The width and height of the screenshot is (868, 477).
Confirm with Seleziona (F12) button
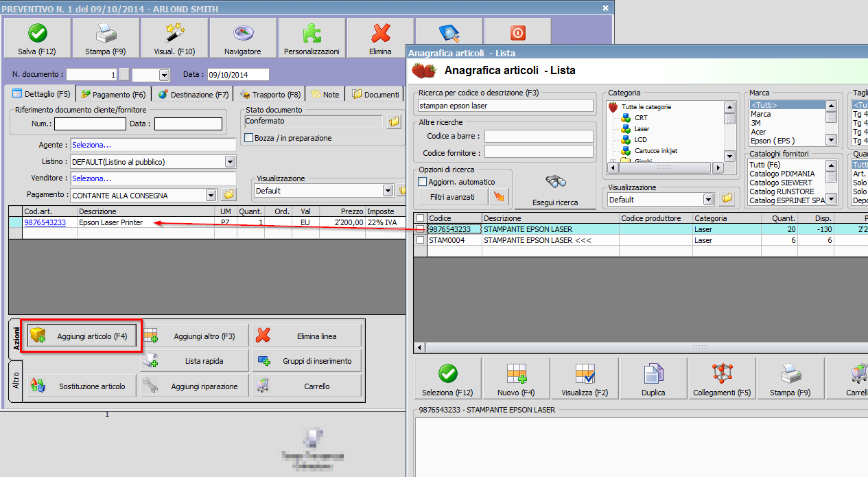pos(447,380)
